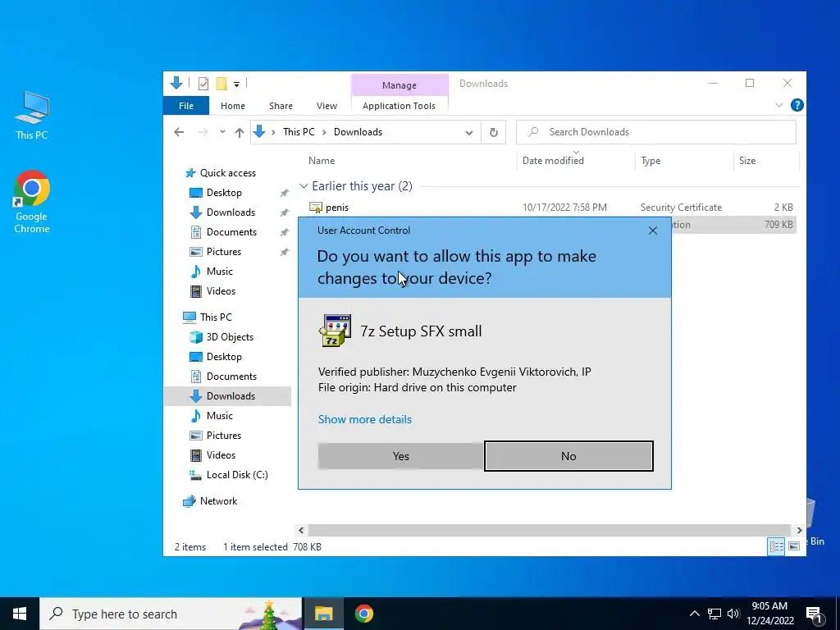The image size is (840, 630).
Task: Click the 7z Setup SFX app icon
Action: (x=335, y=331)
